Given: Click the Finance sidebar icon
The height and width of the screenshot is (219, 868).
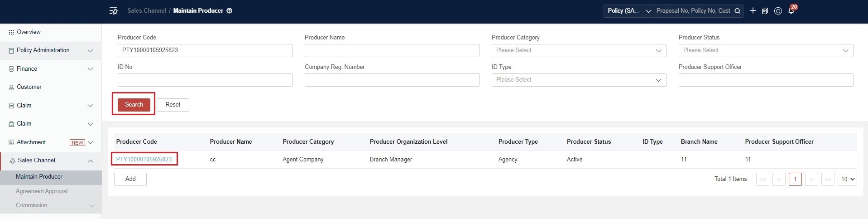Looking at the screenshot, I should [x=11, y=69].
